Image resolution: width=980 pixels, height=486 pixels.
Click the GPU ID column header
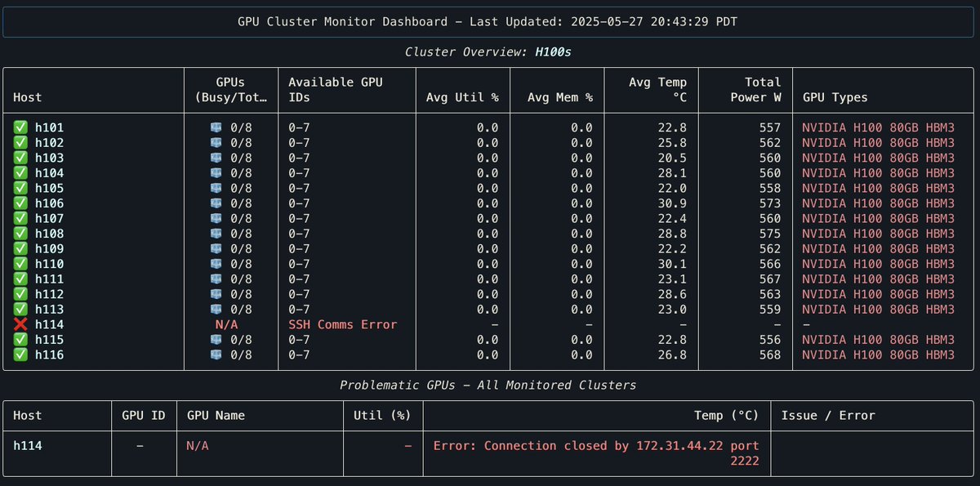144,415
